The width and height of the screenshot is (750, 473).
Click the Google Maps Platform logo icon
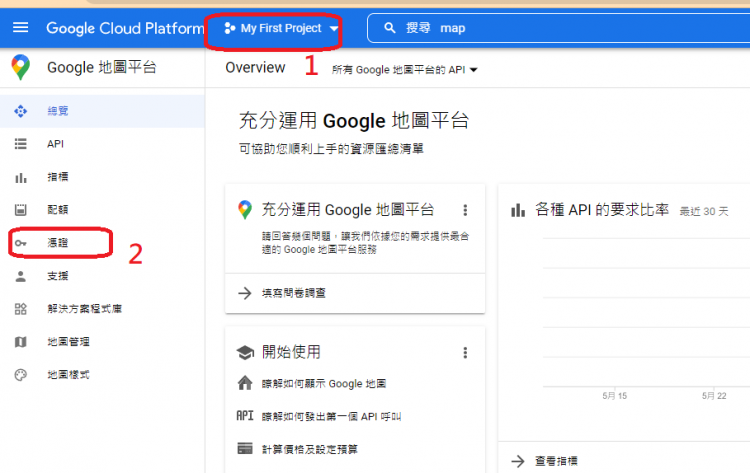tap(21, 68)
